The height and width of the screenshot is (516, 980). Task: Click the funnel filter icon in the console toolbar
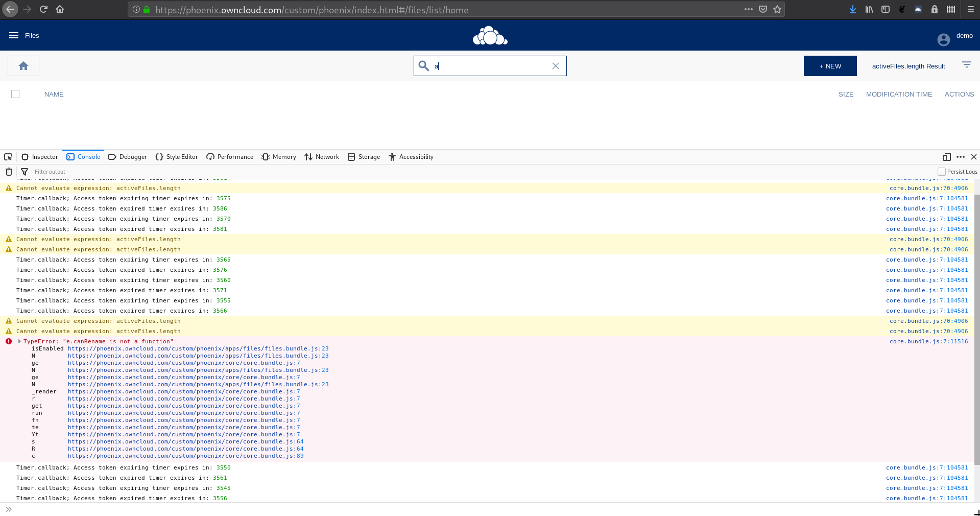(24, 172)
